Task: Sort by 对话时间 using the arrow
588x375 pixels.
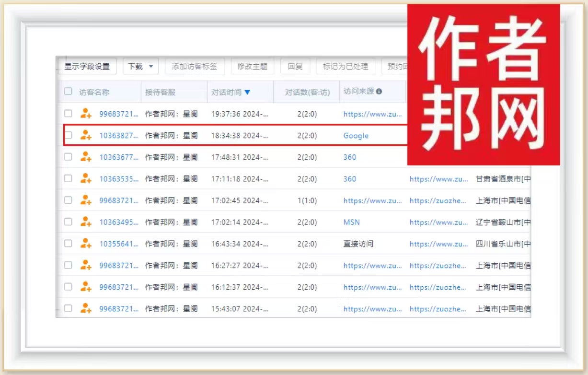Action: click(x=247, y=92)
